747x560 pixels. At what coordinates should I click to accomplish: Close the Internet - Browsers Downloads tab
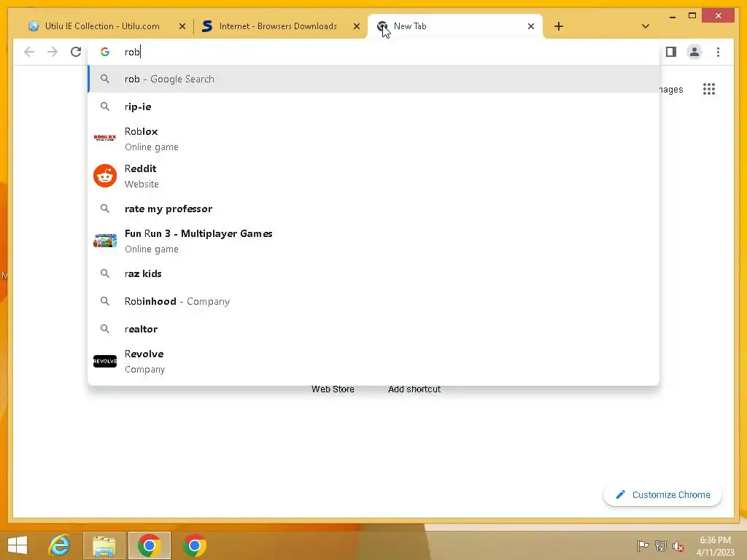pos(356,26)
